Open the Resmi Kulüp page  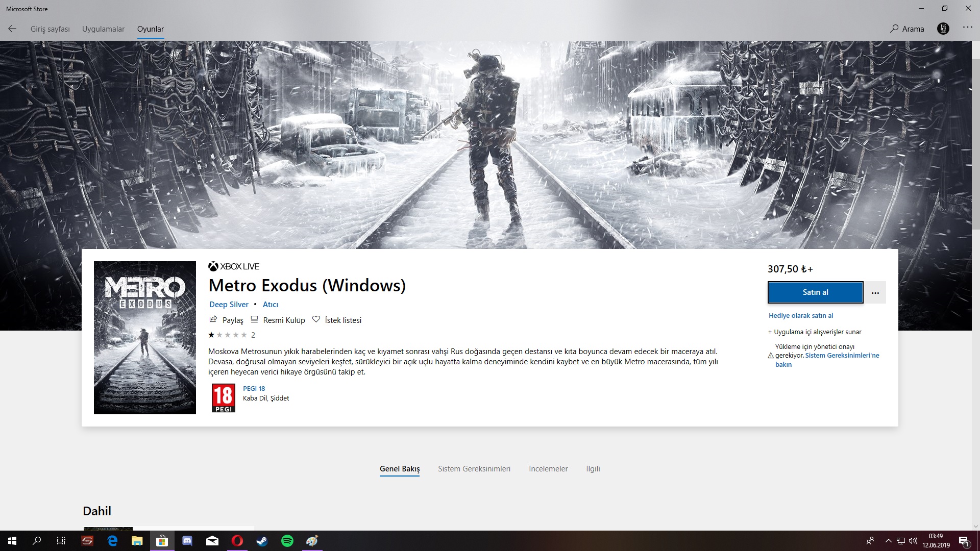pyautogui.click(x=278, y=320)
